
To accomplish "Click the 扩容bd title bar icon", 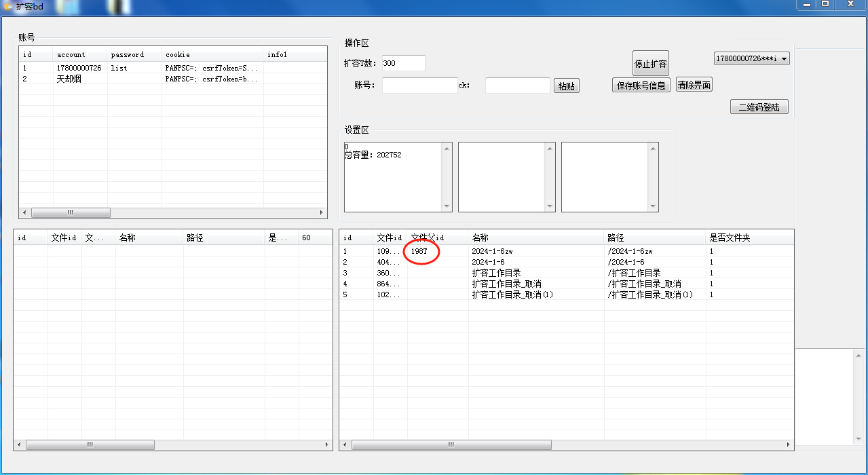I will coord(8,6).
